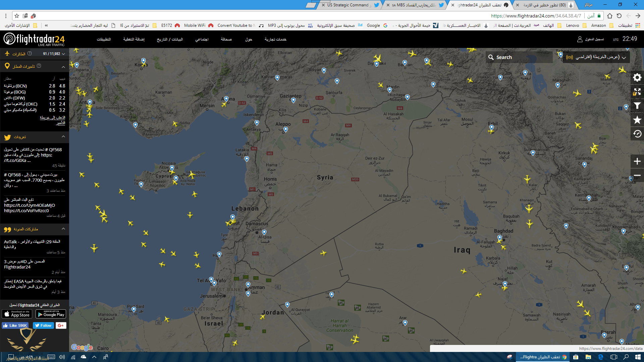
Task: Open the التطبيقات menu item
Action: pos(104,39)
